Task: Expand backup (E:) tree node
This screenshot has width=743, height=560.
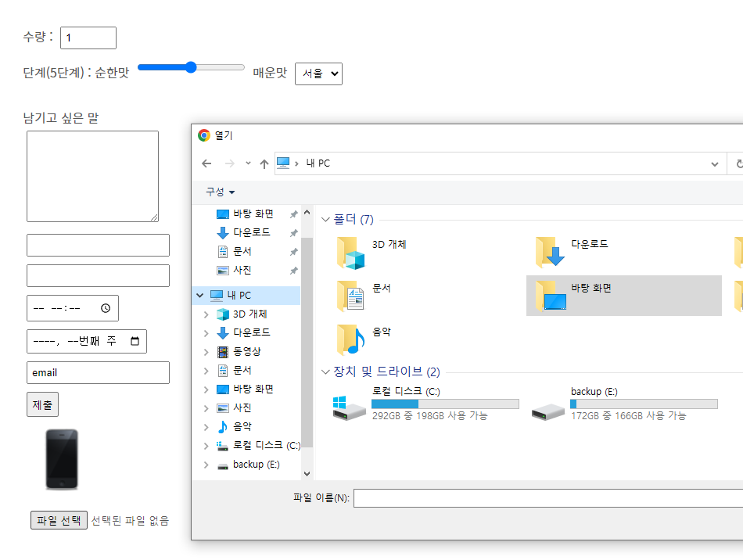Action: tap(206, 465)
